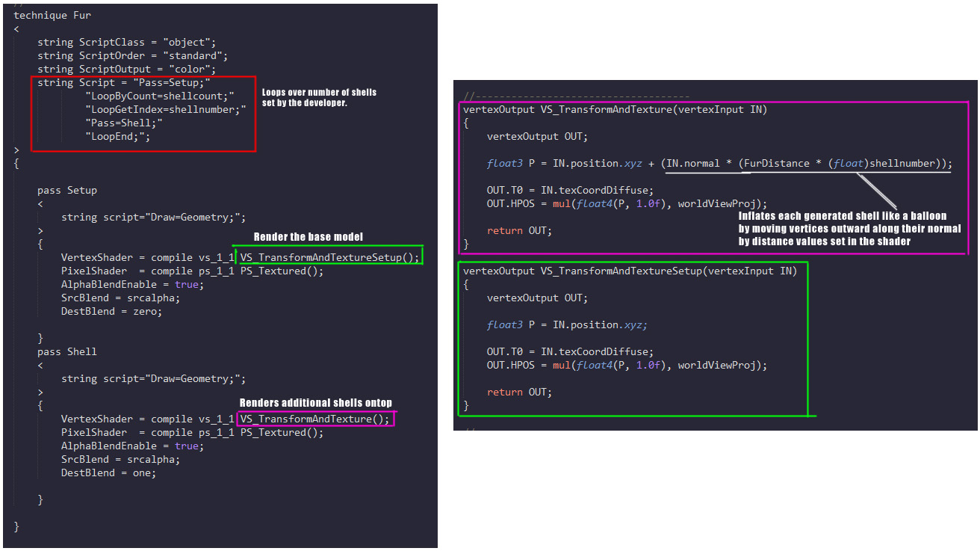Click the 'pass Setup' declaration

[x=67, y=190]
